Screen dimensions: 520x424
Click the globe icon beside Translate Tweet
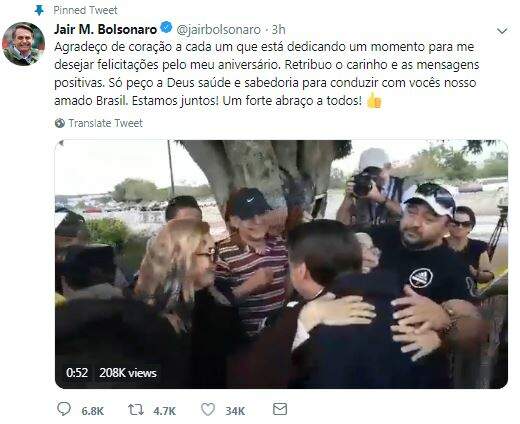click(60, 123)
